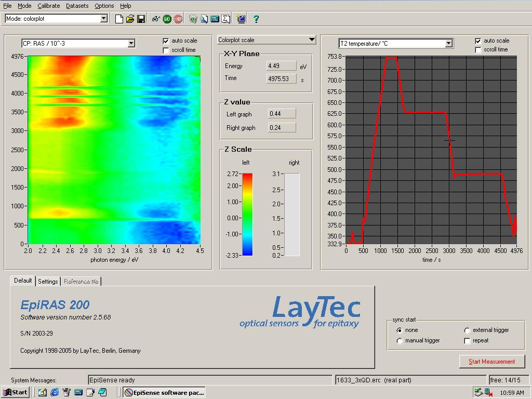Click the crosshair cursor on temperature graph
The width and height of the screenshot is (532, 399).
(449, 140)
